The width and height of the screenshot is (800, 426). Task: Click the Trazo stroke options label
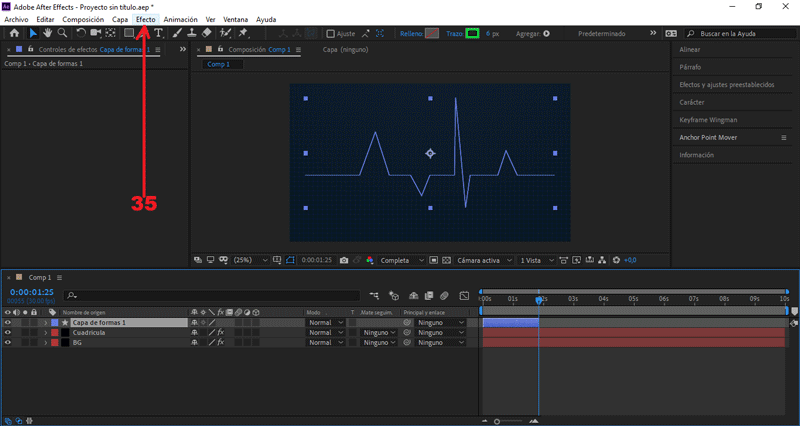click(455, 34)
